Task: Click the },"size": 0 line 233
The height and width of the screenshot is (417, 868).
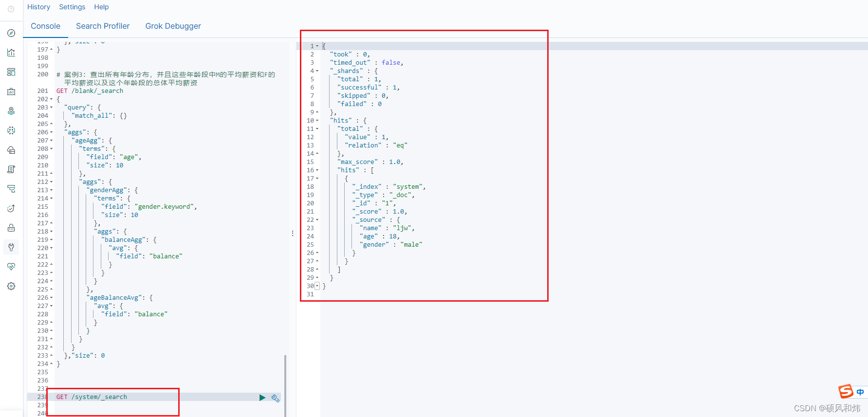Action: click(x=84, y=356)
